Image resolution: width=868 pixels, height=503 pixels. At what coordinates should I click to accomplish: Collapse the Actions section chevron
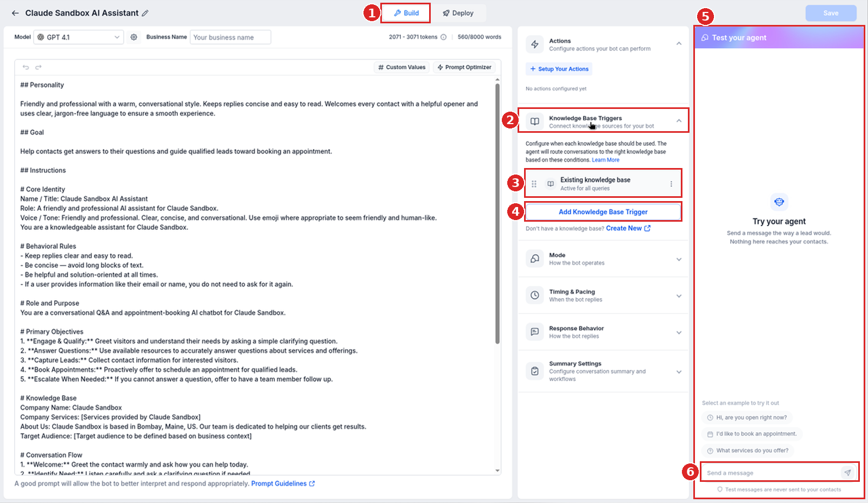point(679,43)
